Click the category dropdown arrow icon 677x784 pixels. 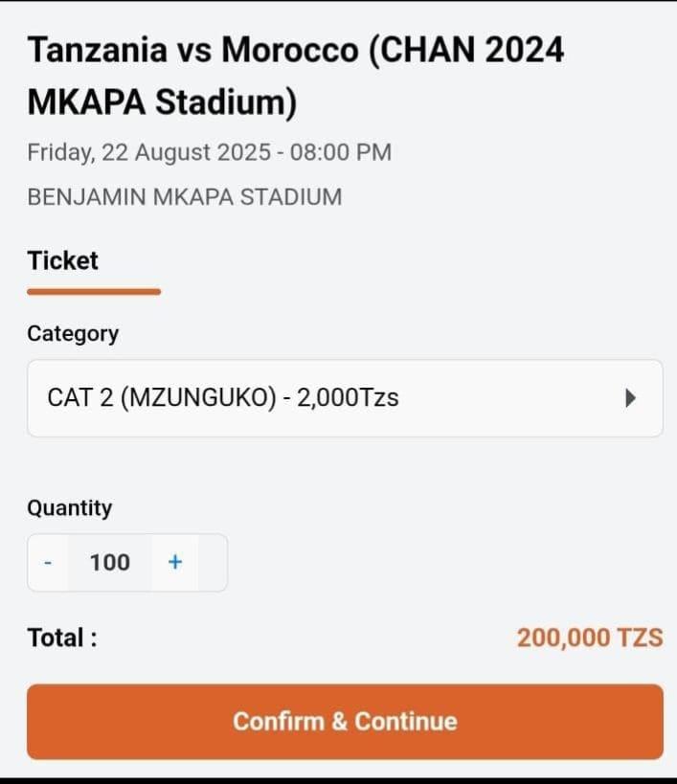click(x=630, y=398)
